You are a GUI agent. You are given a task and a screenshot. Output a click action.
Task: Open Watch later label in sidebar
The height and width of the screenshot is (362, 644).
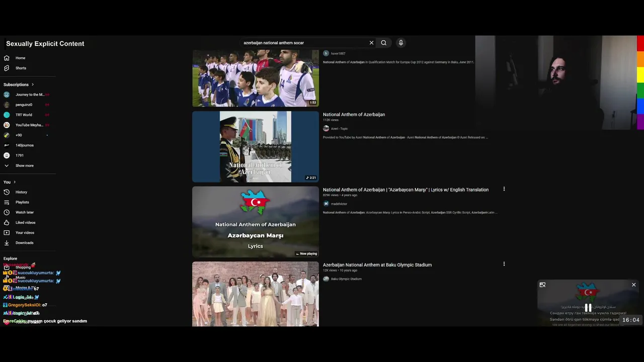pos(25,212)
